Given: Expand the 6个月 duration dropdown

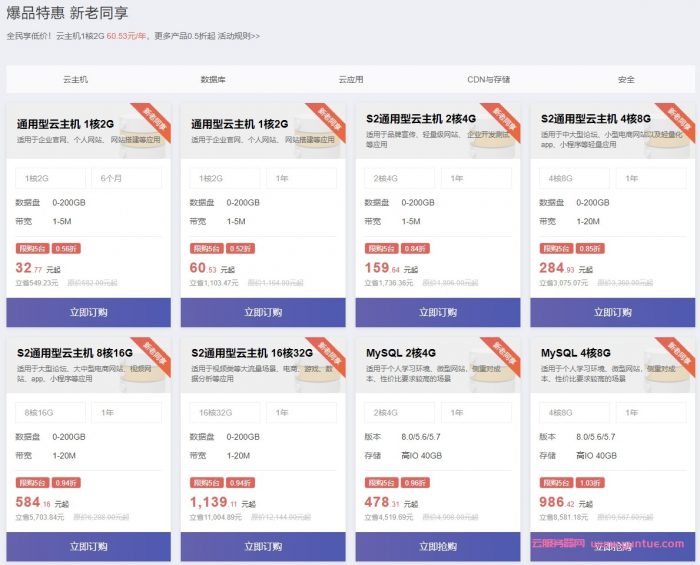Looking at the screenshot, I should coord(127,178).
